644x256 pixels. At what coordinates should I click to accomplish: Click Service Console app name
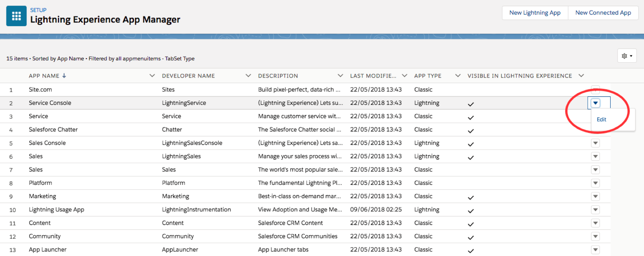point(50,103)
